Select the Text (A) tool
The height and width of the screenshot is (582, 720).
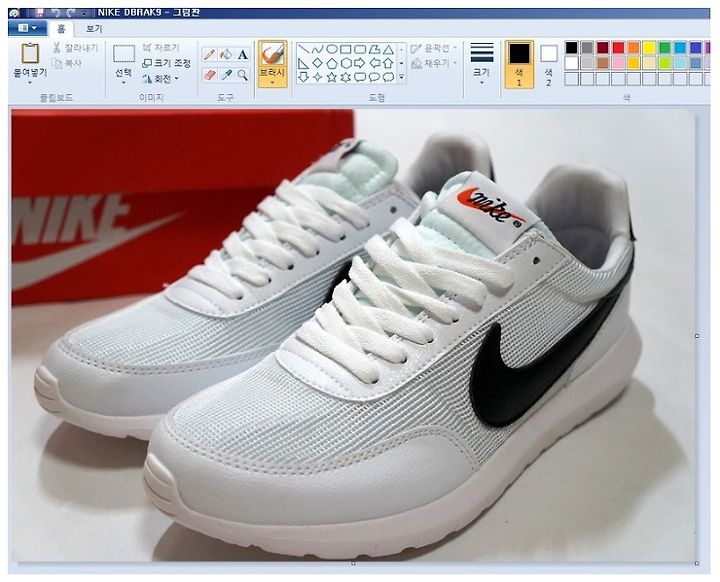coord(243,55)
